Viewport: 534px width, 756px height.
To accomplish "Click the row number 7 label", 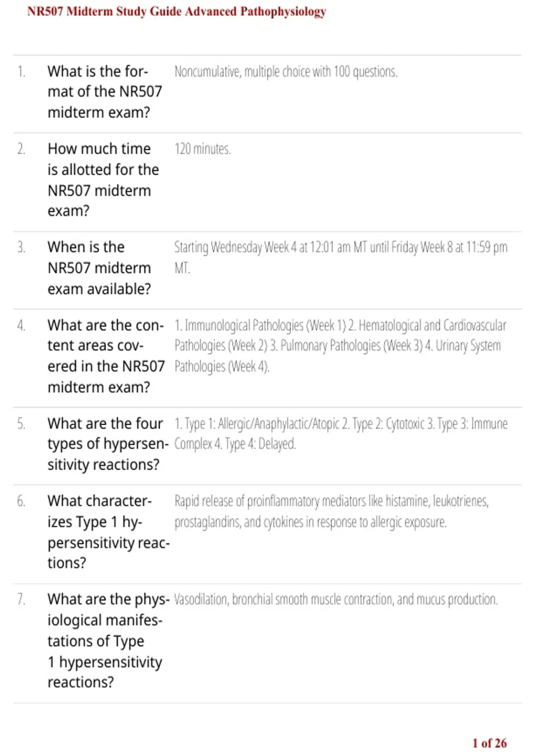I will (x=21, y=599).
